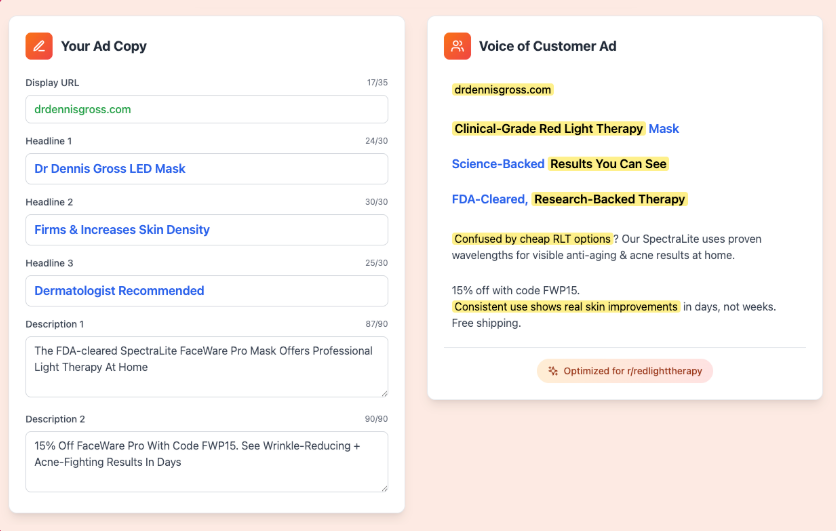Click the Free shipping text
Viewport: 836px width, 531px height.
486,323
